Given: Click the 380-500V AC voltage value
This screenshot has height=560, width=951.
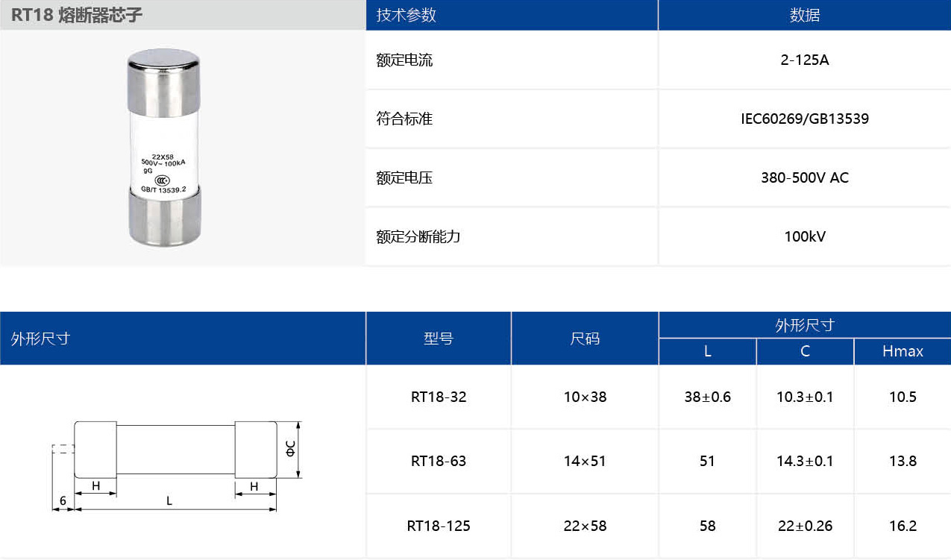Looking at the screenshot, I should 804,177.
